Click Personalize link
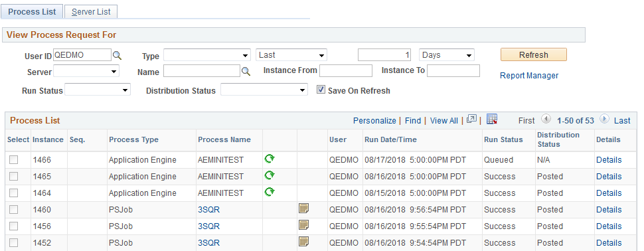644x251 pixels. point(374,121)
